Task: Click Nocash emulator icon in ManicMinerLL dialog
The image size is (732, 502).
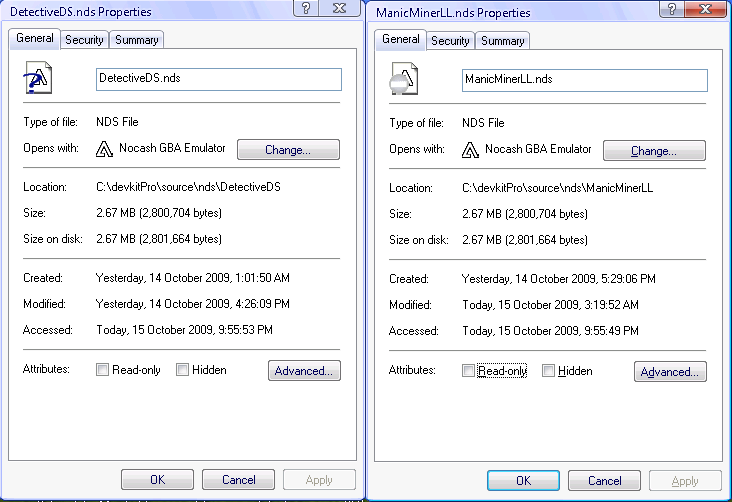Action: pyautogui.click(x=470, y=151)
